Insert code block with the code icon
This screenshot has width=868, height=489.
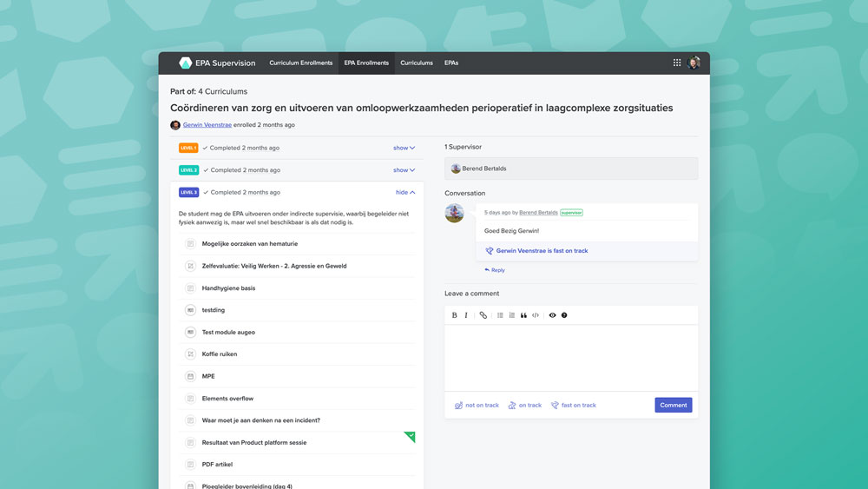pos(536,315)
